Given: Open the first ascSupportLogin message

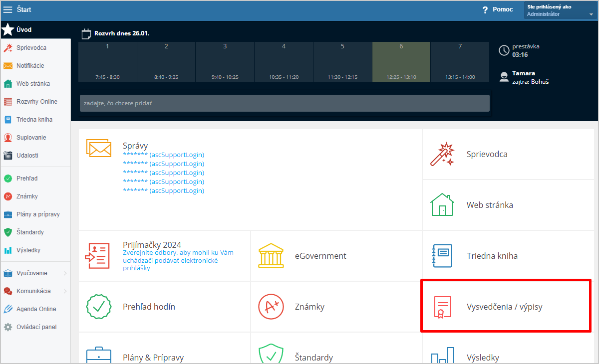Looking at the screenshot, I should 163,155.
